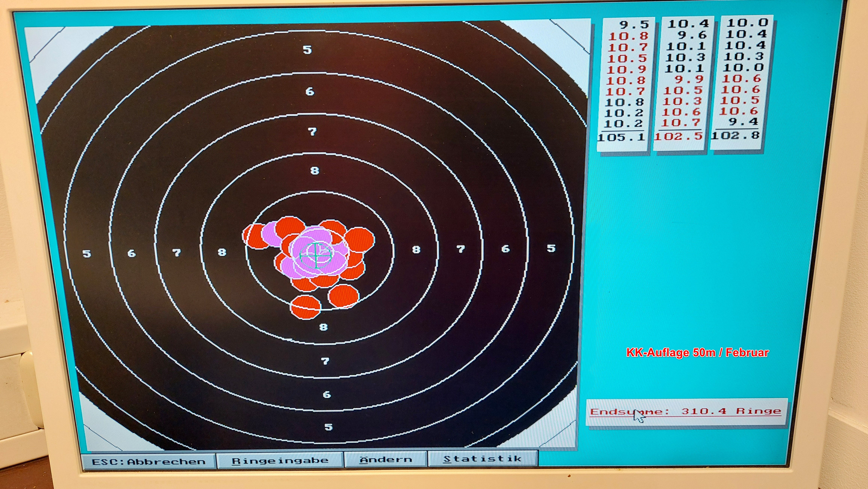Select the third series total 102.8
Image resolution: width=868 pixels, height=489 pixels.
click(735, 135)
